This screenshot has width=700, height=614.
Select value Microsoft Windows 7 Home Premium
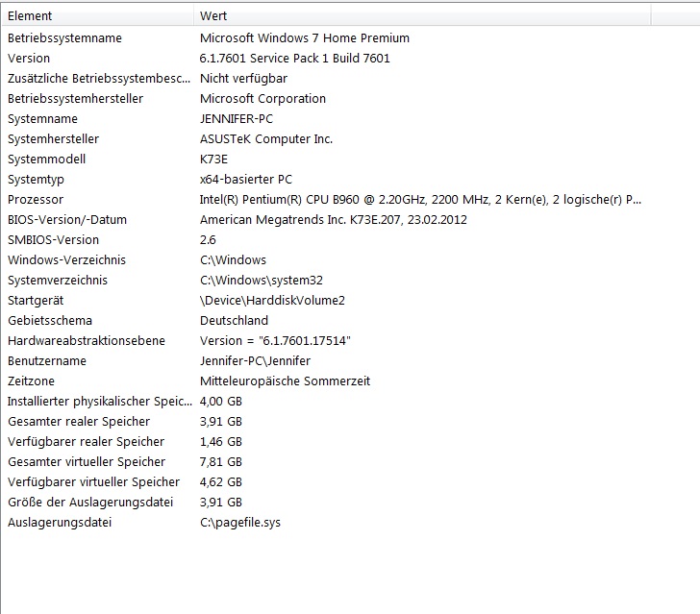coord(305,37)
